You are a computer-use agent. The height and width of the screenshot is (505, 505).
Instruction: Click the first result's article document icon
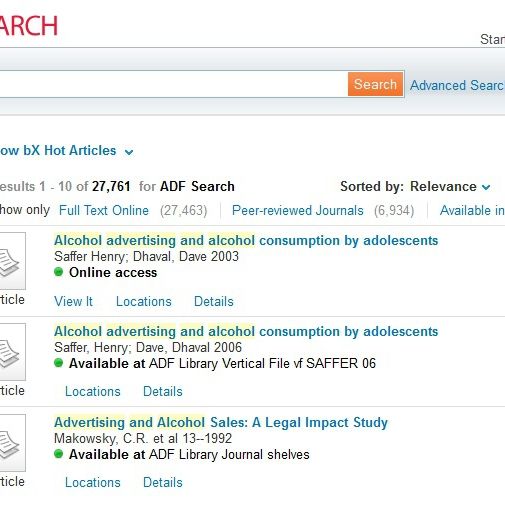pos(12,261)
